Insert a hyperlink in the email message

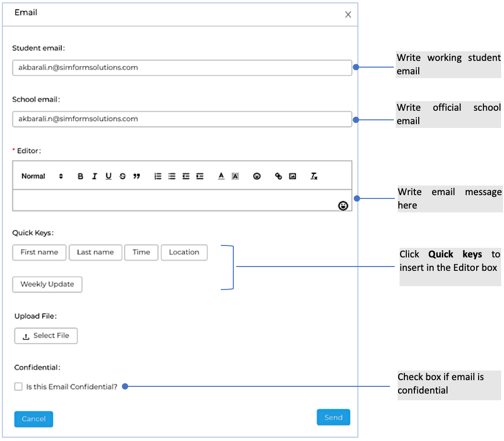[278, 176]
